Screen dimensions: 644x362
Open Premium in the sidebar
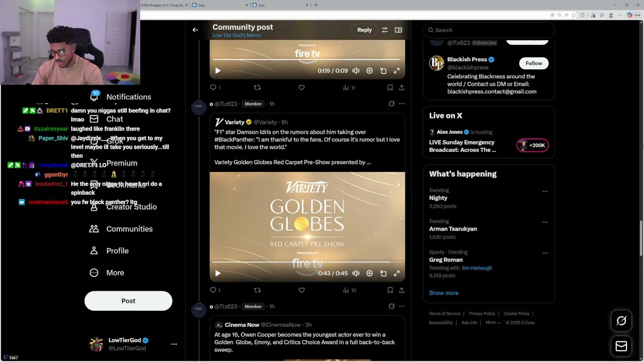(114, 163)
